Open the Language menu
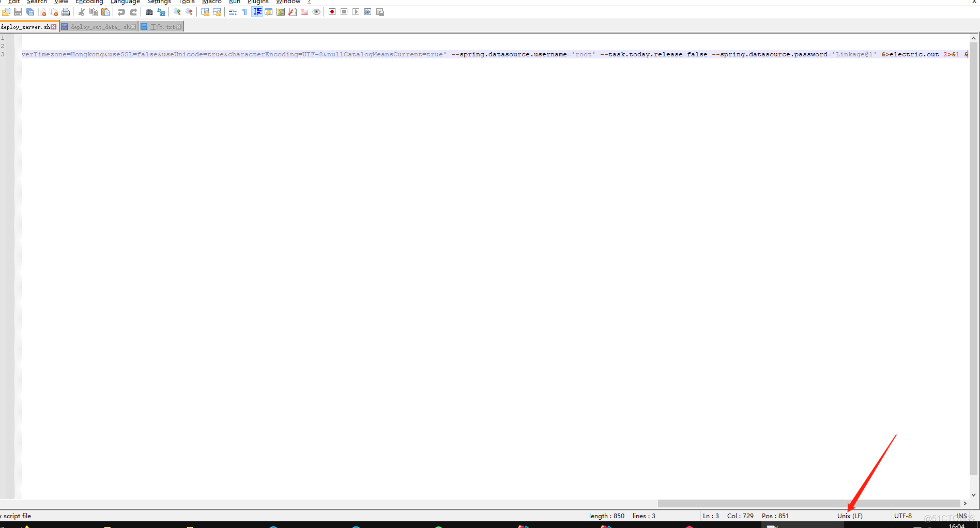 tap(125, 2)
